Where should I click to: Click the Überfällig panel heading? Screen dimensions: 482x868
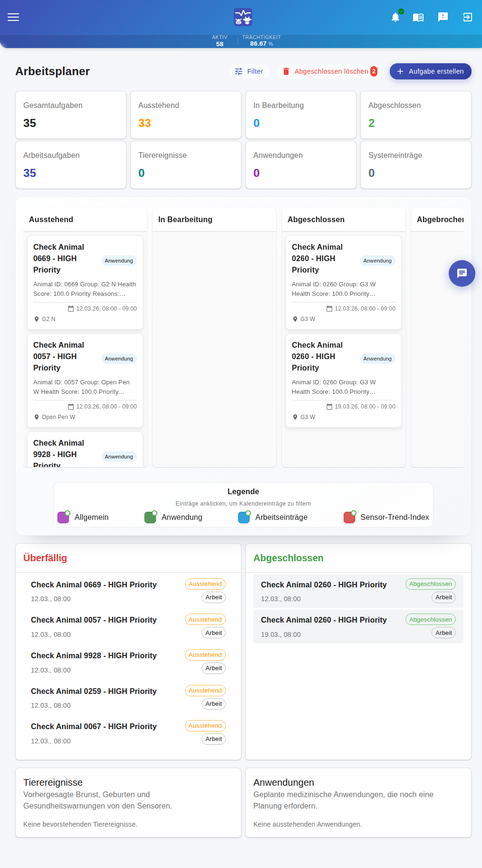pos(45,558)
